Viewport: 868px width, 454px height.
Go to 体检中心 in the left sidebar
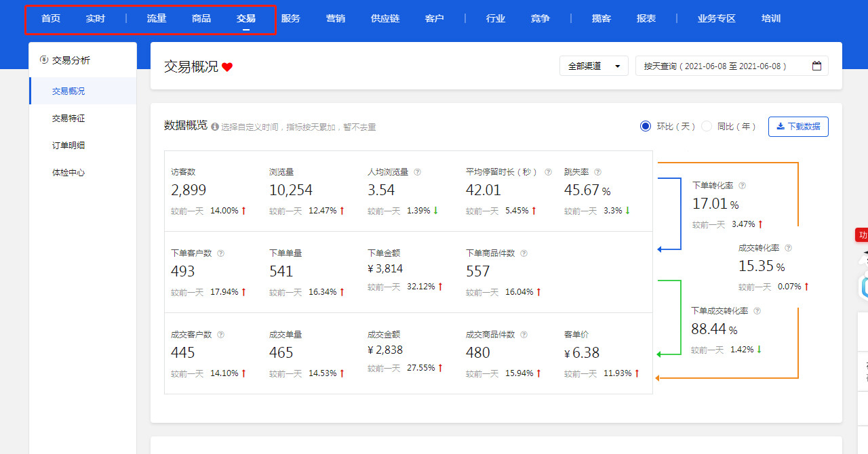coord(68,172)
